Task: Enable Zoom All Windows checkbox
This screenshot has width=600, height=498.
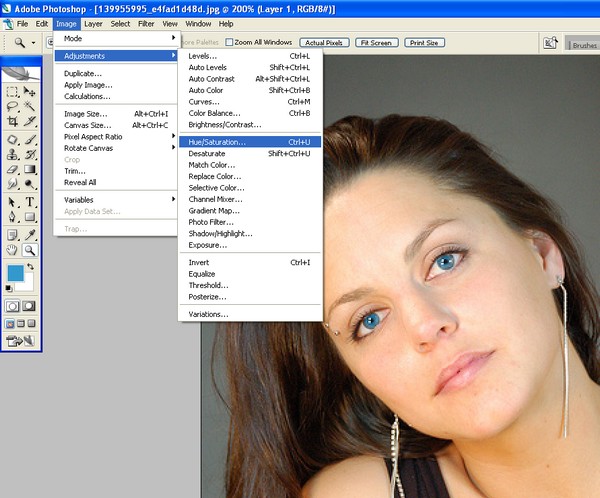Action: pyautogui.click(x=229, y=42)
